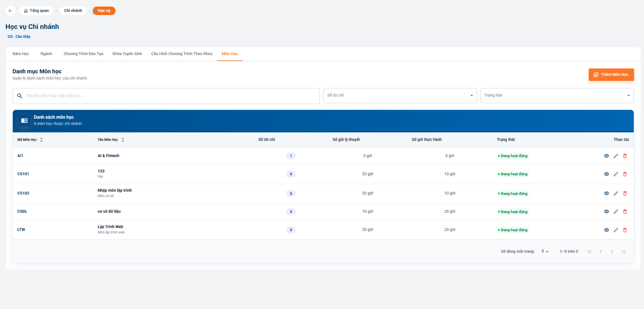The width and height of the screenshot is (644, 309).
Task: Click the sort icon beside Tên Môn Học
Action: 123,140
